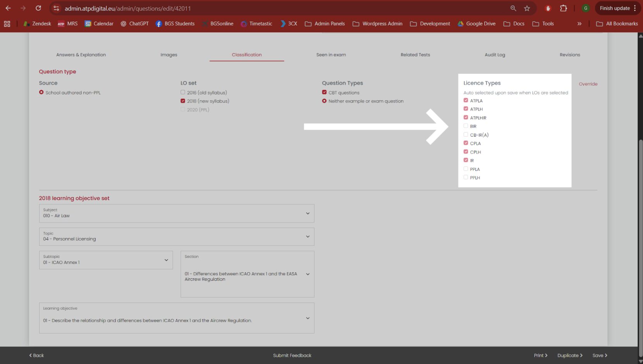Open the apps grid icon in bookmarks bar
This screenshot has width=643, height=364.
click(7, 24)
